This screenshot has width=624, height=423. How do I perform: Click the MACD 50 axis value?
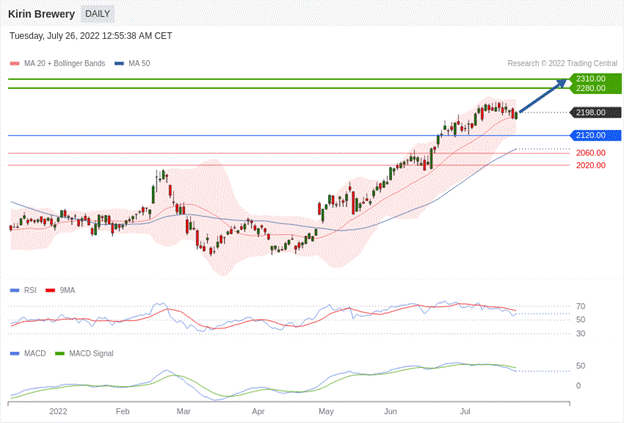coord(581,366)
